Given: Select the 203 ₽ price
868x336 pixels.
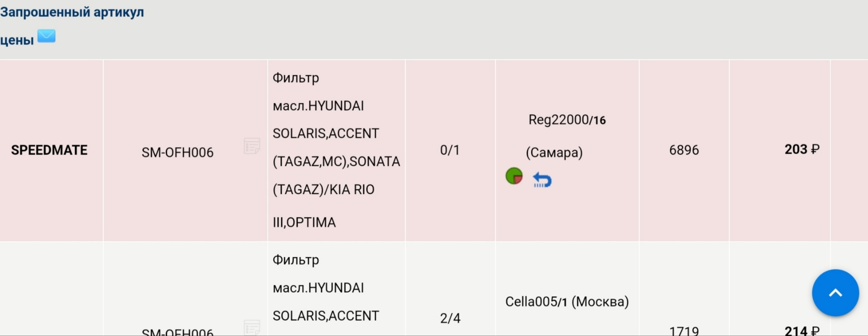Looking at the screenshot, I should click(802, 149).
